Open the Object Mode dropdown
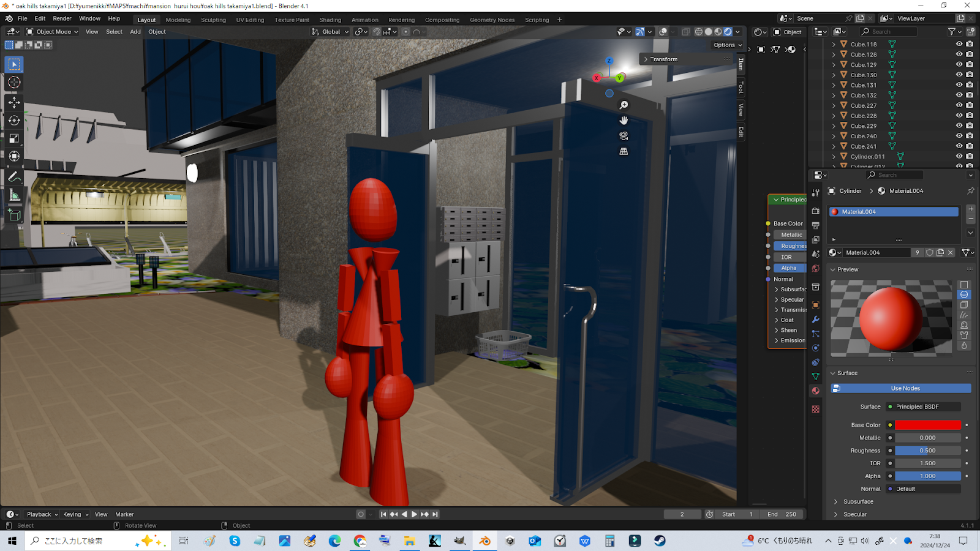Viewport: 980px width, 551px height. 52,32
